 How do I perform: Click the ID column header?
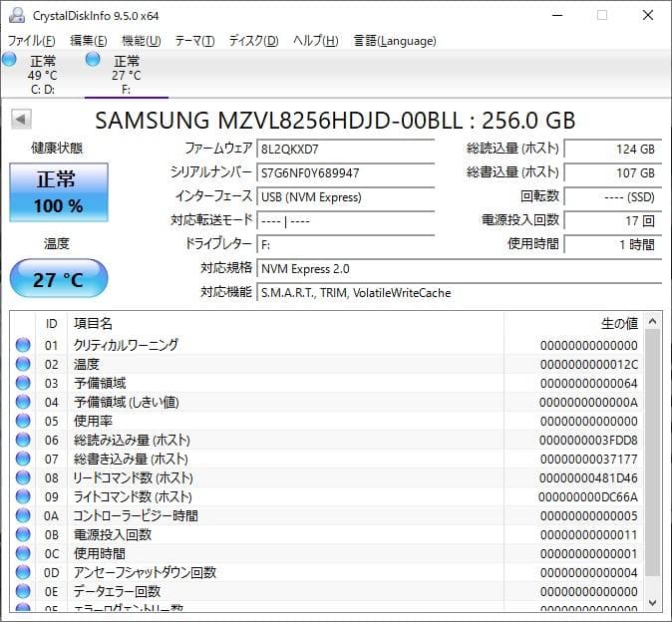pyautogui.click(x=52, y=323)
